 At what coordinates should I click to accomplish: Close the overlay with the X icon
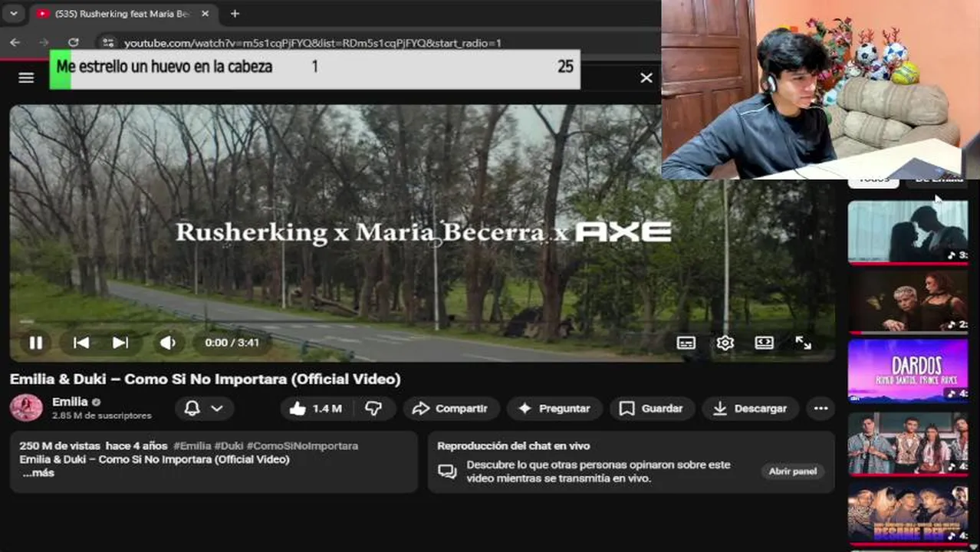646,77
